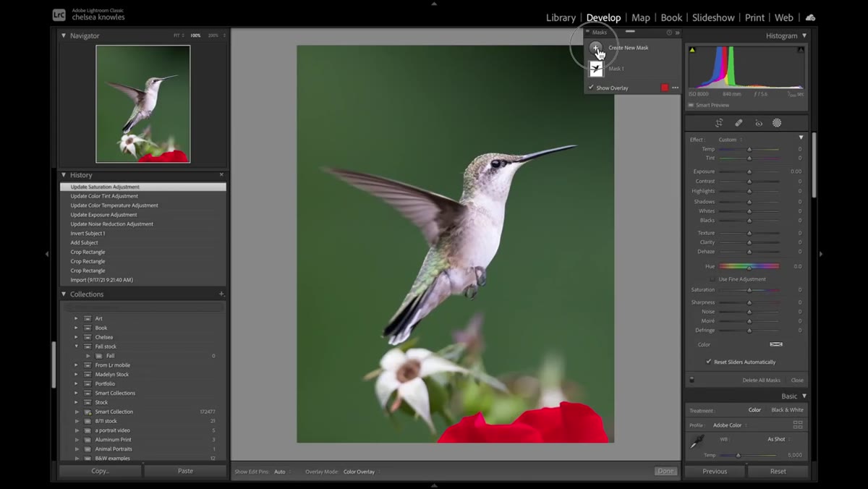The height and width of the screenshot is (489, 868).
Task: Adjust the mask Temp slider
Action: point(749,149)
